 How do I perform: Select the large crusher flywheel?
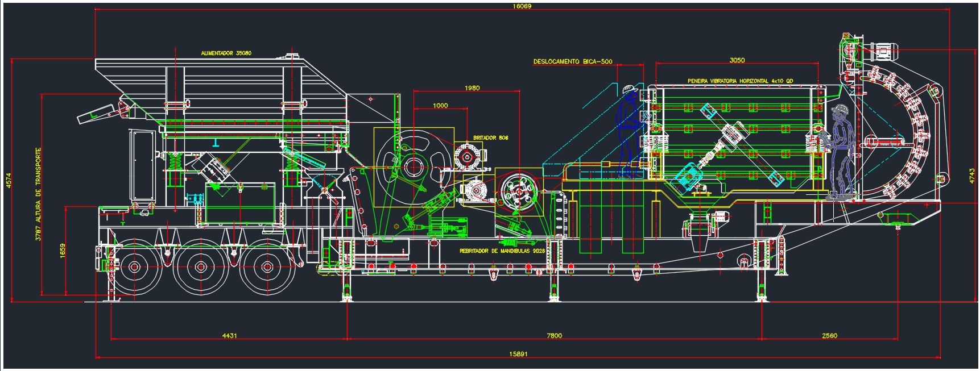coord(413,166)
